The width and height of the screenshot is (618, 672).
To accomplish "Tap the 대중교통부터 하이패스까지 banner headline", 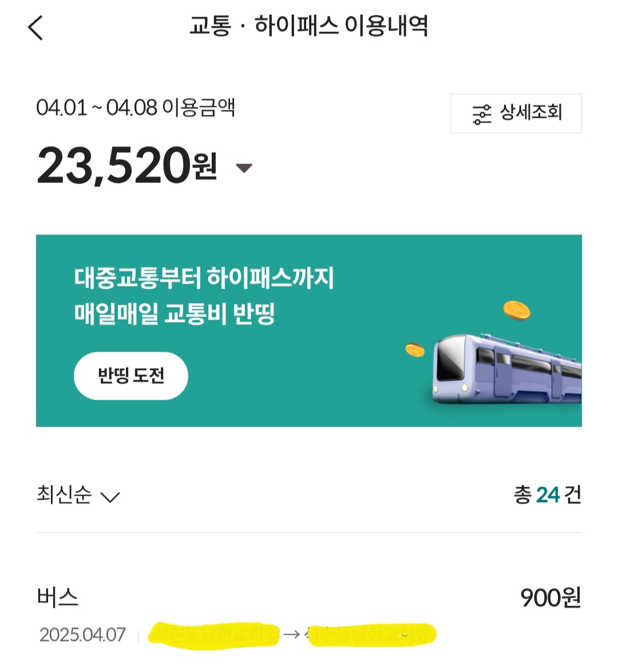I will tap(204, 279).
